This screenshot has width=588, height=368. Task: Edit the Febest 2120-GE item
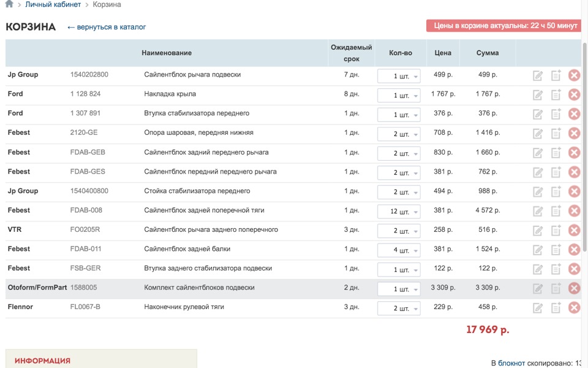coord(538,134)
